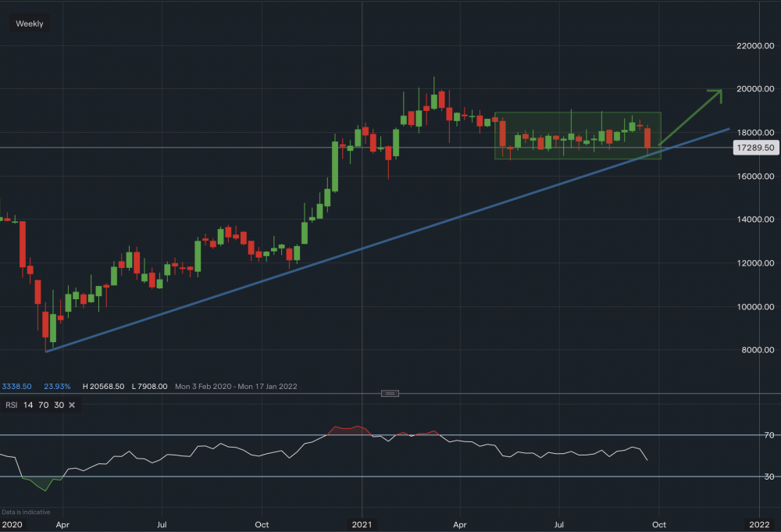The width and height of the screenshot is (781, 532).
Task: Click the RSI 30 level label
Action: [x=747, y=477]
